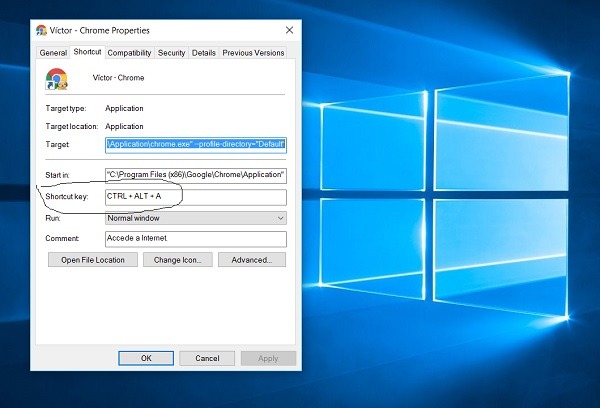This screenshot has width=600, height=408.
Task: Confirm the dialog with OK
Action: pos(146,358)
